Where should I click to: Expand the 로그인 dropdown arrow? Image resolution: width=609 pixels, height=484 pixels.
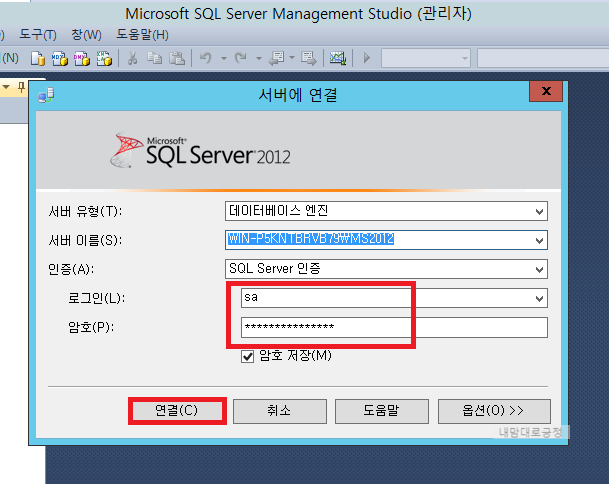point(539,298)
